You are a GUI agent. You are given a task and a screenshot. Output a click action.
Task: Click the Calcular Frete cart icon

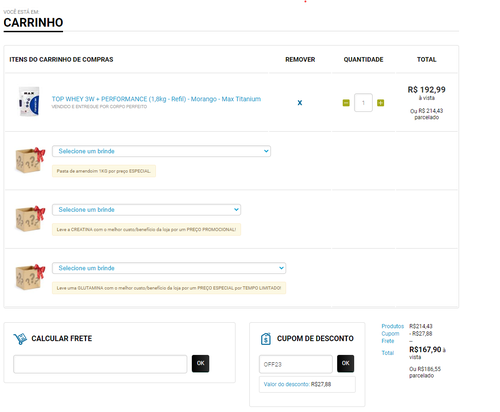(x=20, y=339)
